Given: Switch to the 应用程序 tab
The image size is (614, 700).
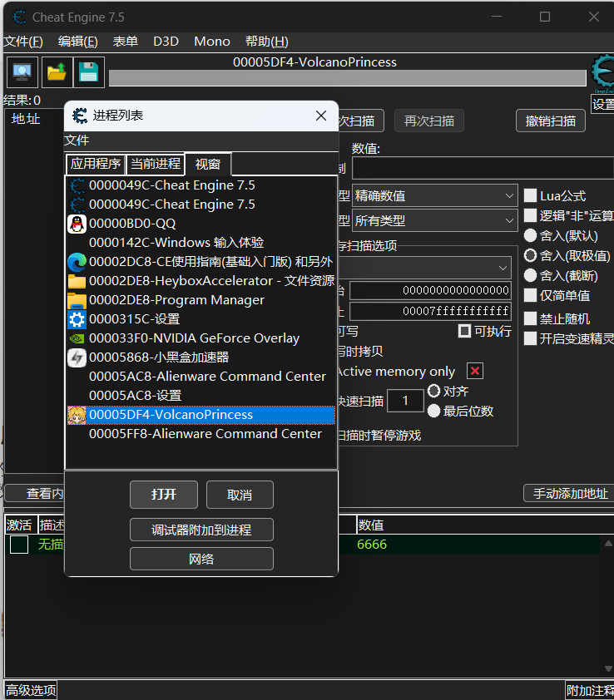Looking at the screenshot, I should click(96, 164).
